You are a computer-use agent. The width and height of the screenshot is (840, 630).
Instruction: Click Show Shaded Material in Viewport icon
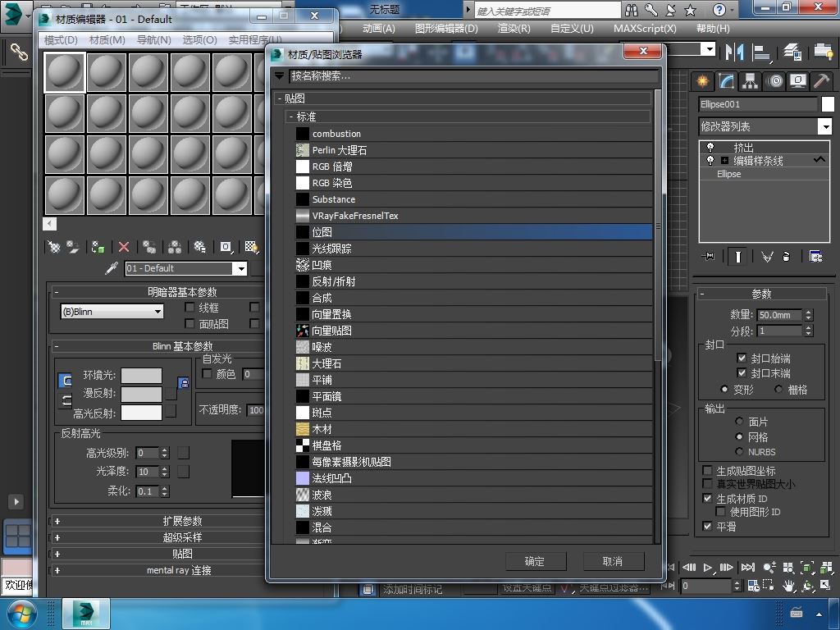click(x=251, y=247)
